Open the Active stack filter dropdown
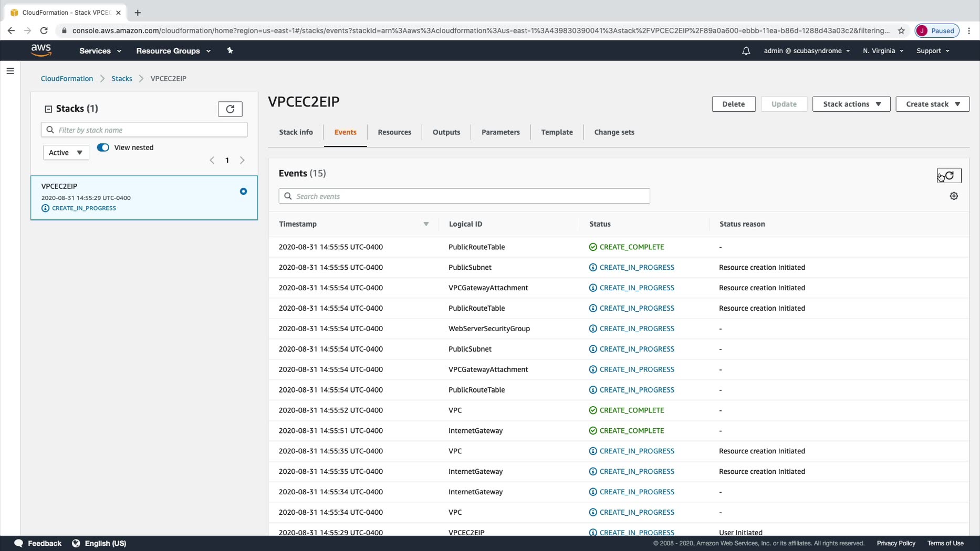The image size is (980, 551). 66,153
